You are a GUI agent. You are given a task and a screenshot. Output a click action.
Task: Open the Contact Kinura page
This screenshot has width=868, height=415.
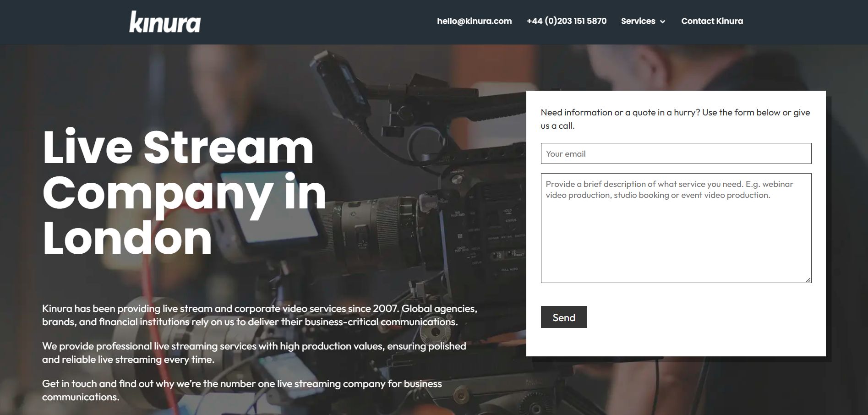(712, 21)
